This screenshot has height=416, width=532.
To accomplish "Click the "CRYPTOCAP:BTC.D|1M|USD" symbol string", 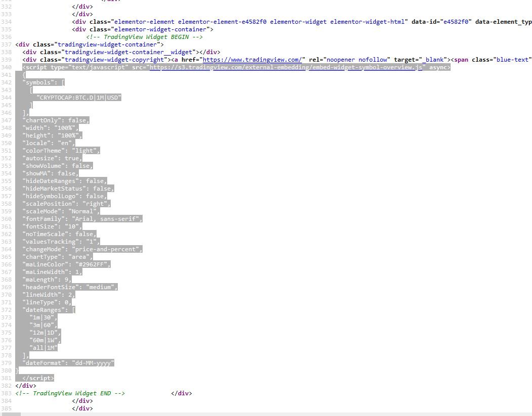I will pyautogui.click(x=79, y=98).
